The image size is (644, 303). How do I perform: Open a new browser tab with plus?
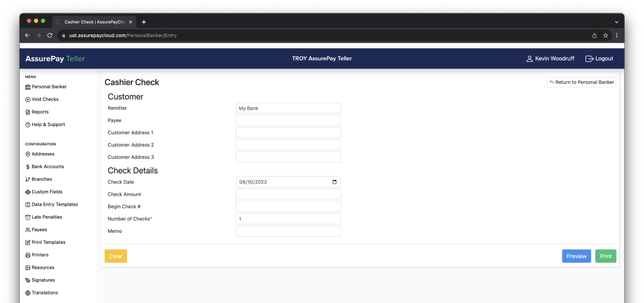click(144, 22)
